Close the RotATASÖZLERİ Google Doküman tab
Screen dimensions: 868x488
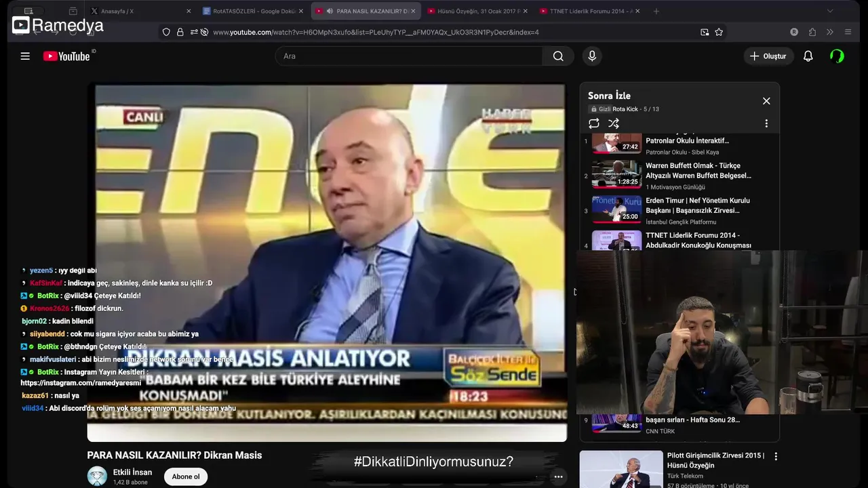pos(302,11)
